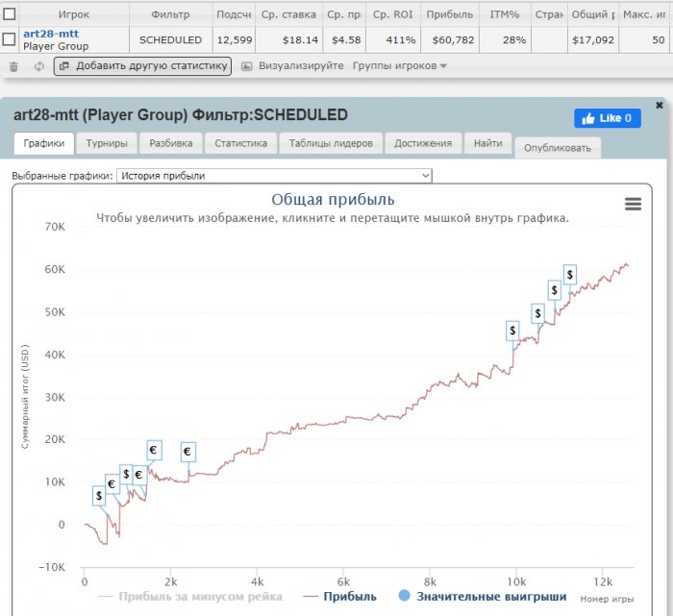Open the art28-mtt player link

pos(51,34)
